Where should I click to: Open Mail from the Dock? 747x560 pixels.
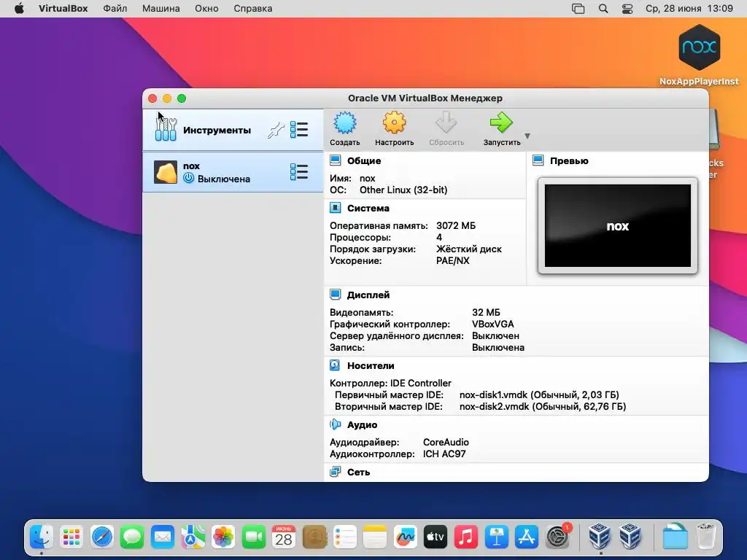click(163, 537)
